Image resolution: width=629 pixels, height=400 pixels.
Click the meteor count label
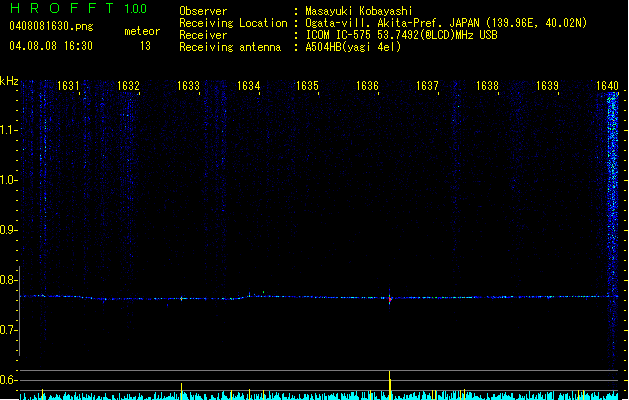(142, 31)
